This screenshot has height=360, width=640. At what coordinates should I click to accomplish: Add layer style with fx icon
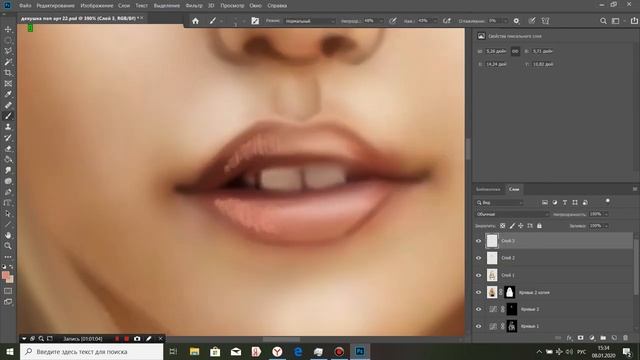point(569,338)
